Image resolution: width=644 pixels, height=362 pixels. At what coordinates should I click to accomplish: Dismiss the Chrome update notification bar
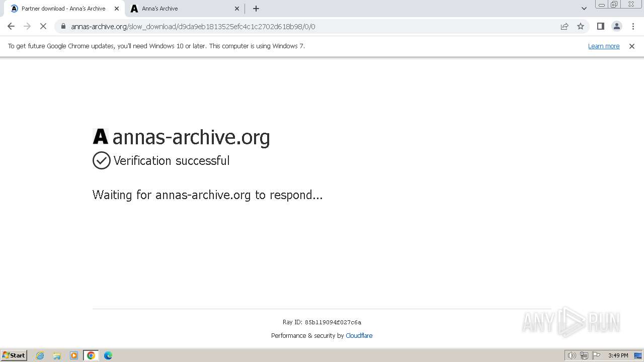pos(632,46)
